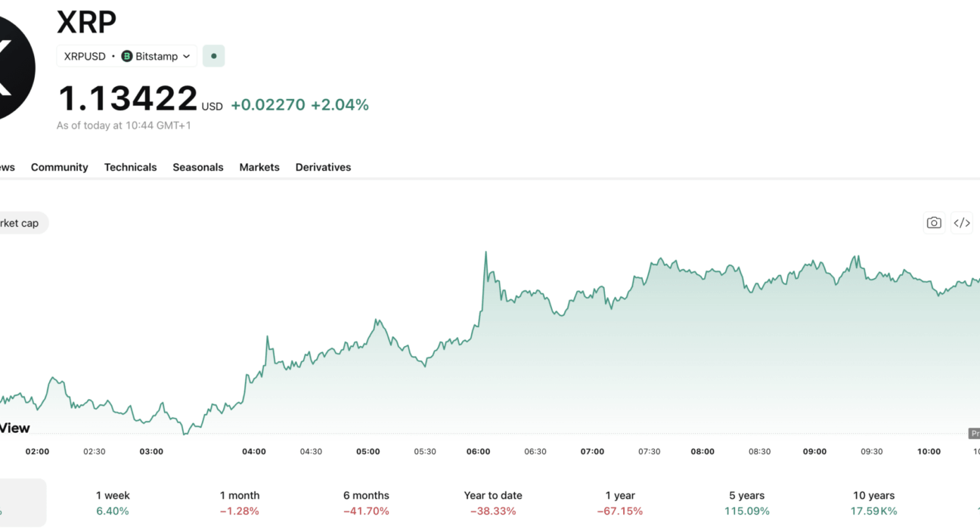
Task: Click the Bitstamp exchange logo icon
Action: (127, 56)
